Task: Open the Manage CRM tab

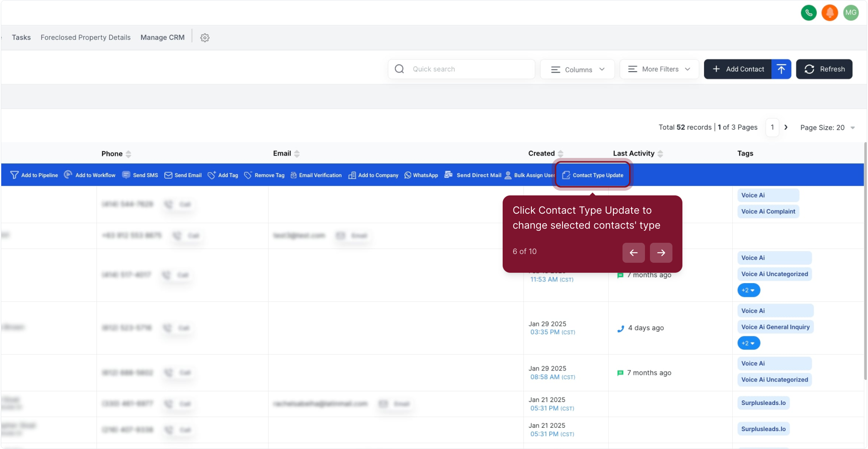Action: pos(162,37)
